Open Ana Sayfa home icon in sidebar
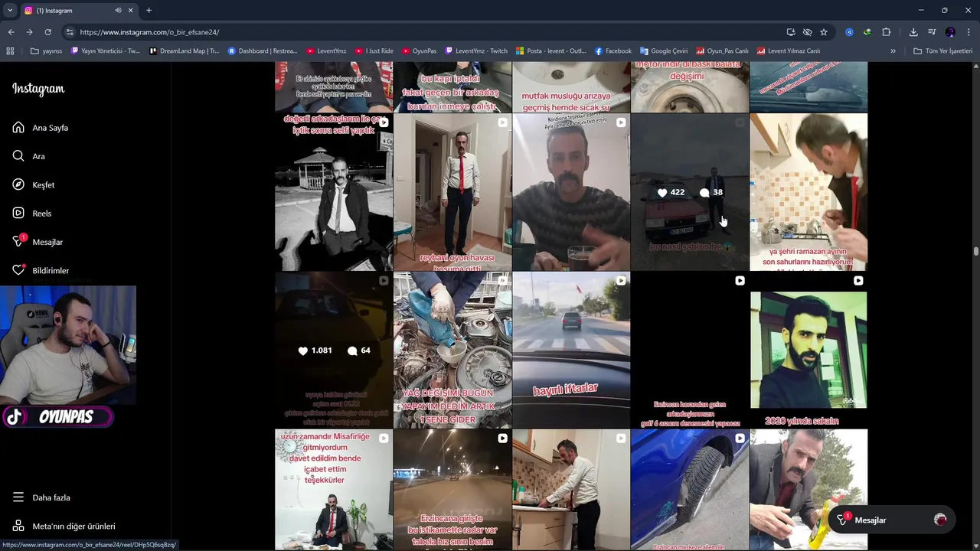 [18, 128]
